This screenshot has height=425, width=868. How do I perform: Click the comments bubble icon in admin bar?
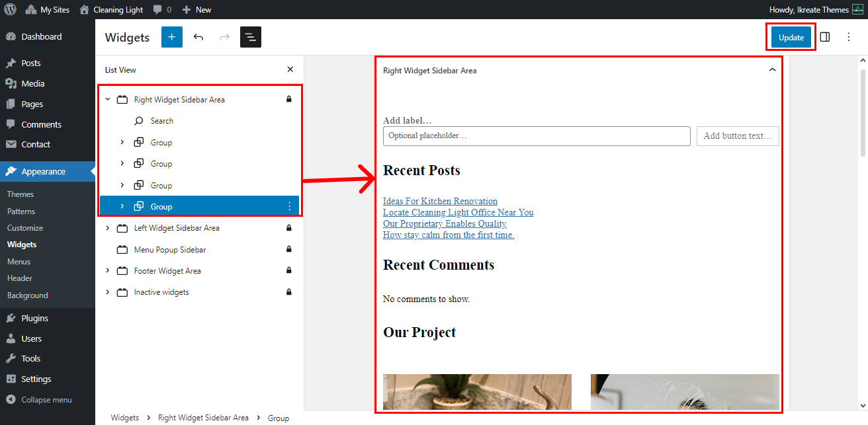coord(157,10)
